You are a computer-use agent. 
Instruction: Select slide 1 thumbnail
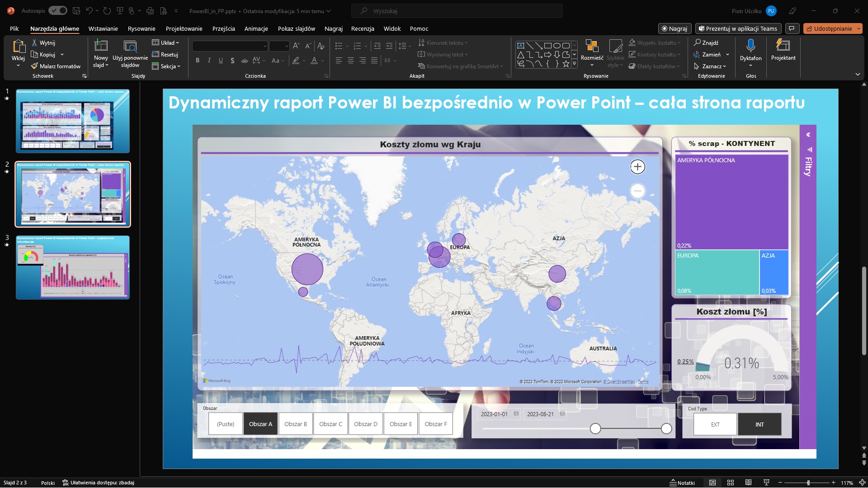tap(73, 121)
